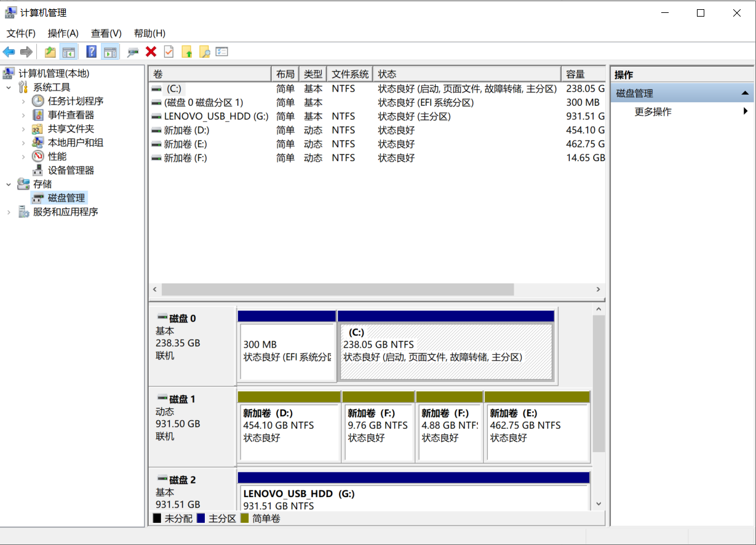Viewport: 756px width, 545px height.
Task: Toggle the show/hide action pane button
Action: 109,52
